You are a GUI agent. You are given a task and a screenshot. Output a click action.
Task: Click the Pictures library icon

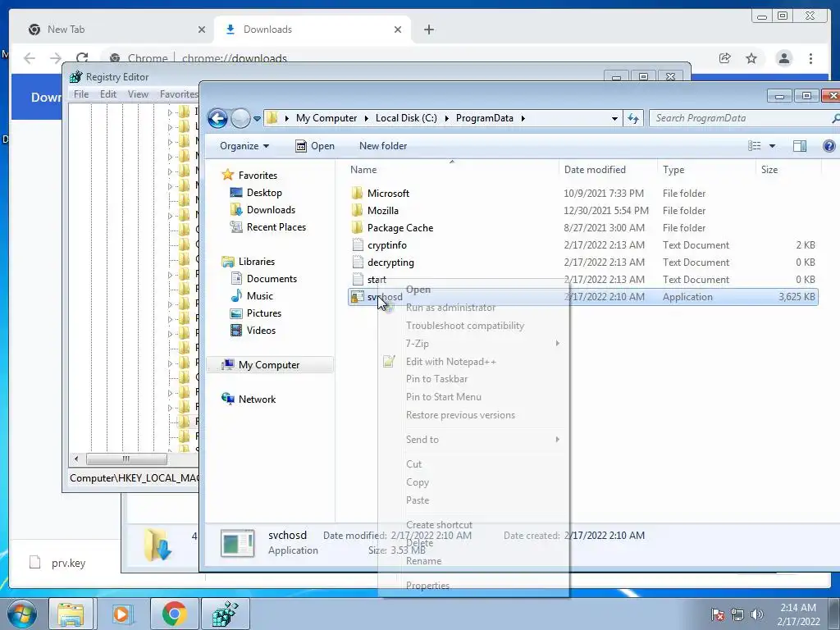236,313
